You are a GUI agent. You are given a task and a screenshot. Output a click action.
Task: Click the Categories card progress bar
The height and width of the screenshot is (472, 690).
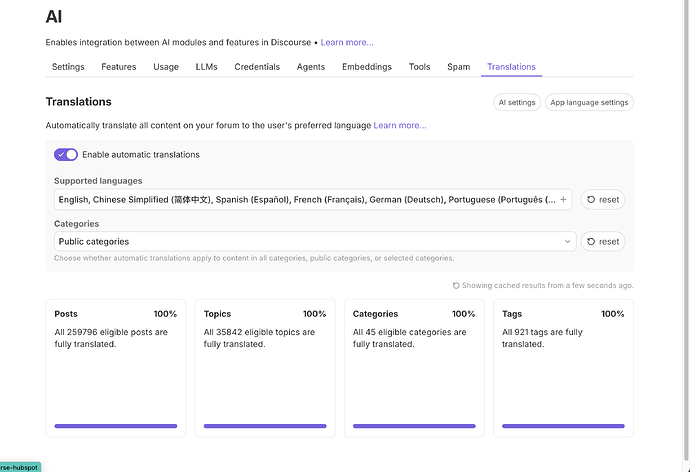pyautogui.click(x=414, y=426)
